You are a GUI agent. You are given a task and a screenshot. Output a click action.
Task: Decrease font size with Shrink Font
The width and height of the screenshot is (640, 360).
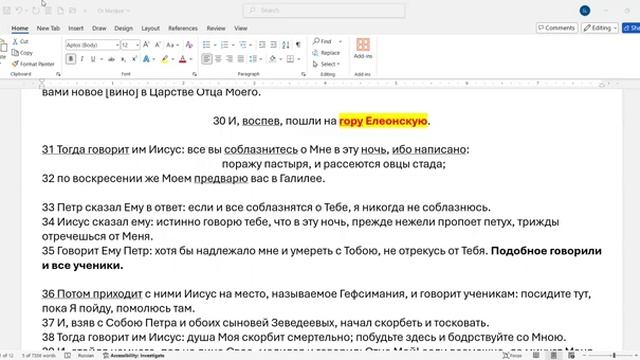[x=158, y=44]
